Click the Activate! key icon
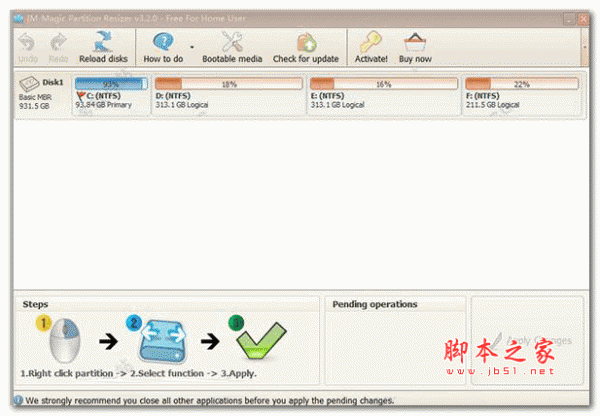The height and width of the screenshot is (416, 600). tap(370, 42)
